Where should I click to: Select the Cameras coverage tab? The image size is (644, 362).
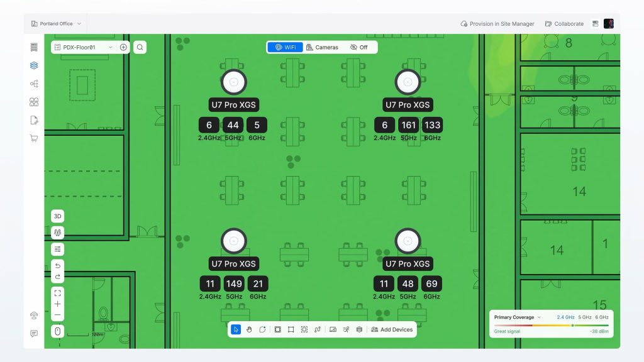click(323, 47)
